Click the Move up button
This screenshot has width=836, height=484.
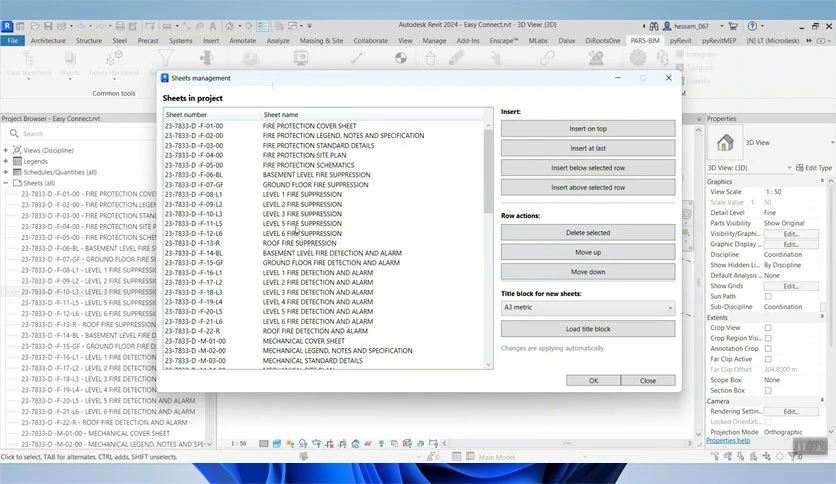[588, 252]
